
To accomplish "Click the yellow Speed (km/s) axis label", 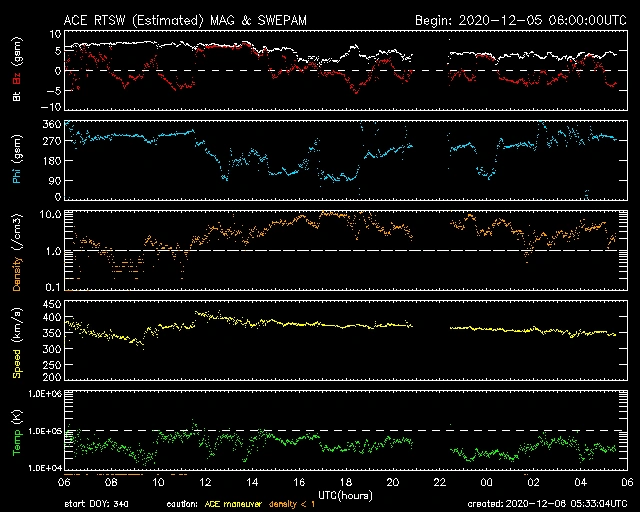I will [17, 339].
